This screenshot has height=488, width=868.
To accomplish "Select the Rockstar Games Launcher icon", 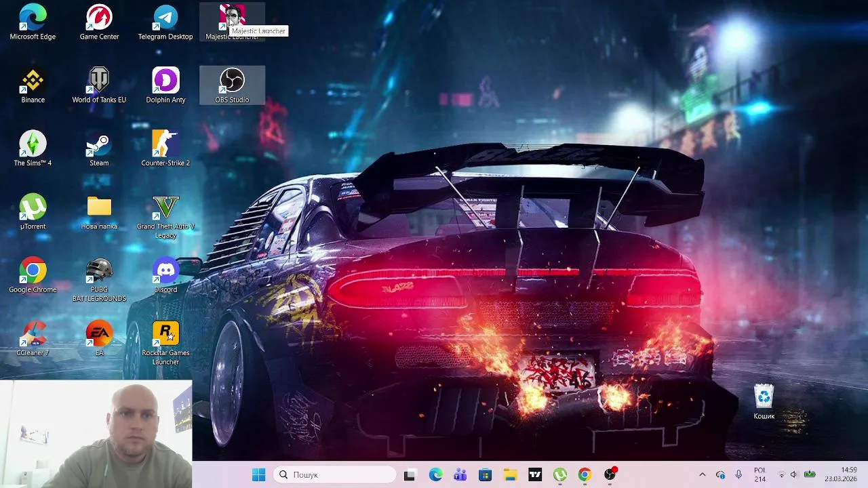I will (165, 342).
